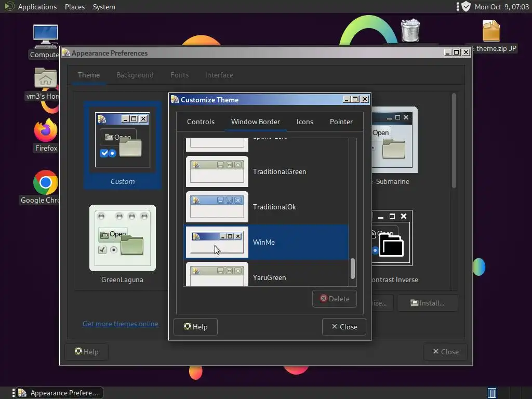Click the WinMe preview thumbnail
The width and height of the screenshot is (532, 399).
coord(217,242)
